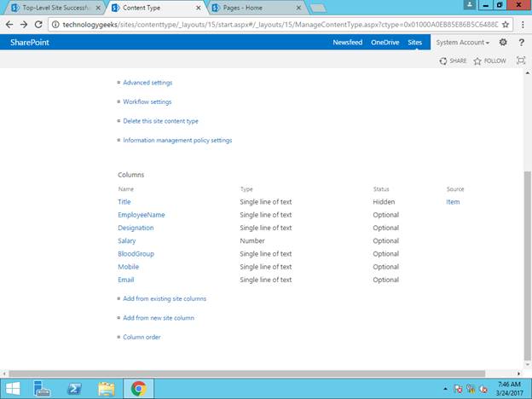
Task: Open the Email column
Action: 126,280
